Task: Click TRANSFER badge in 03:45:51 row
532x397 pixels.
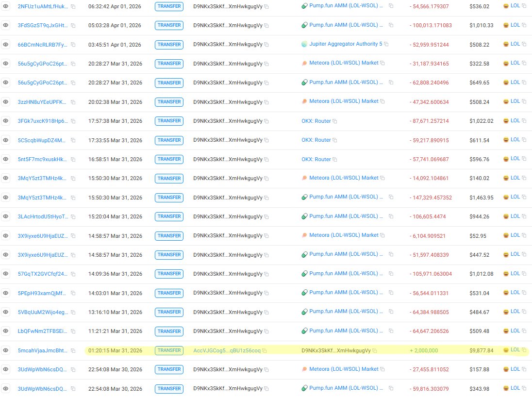Action: pos(169,45)
